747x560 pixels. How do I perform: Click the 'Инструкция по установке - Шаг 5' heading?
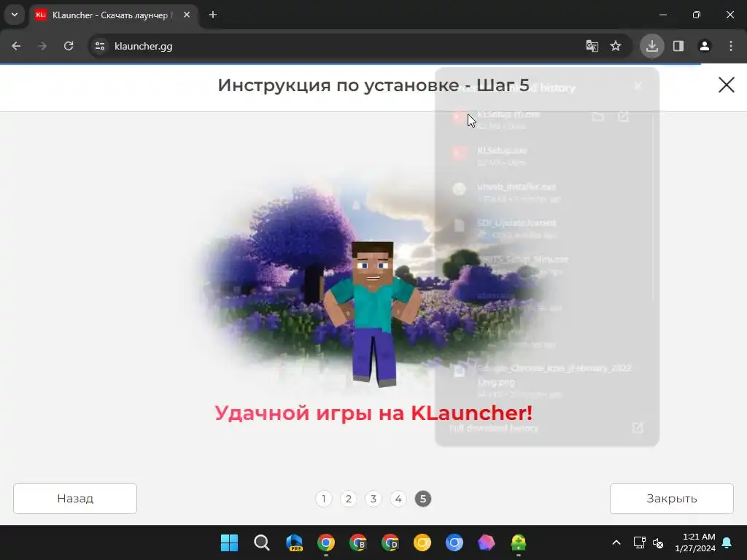[x=373, y=85]
